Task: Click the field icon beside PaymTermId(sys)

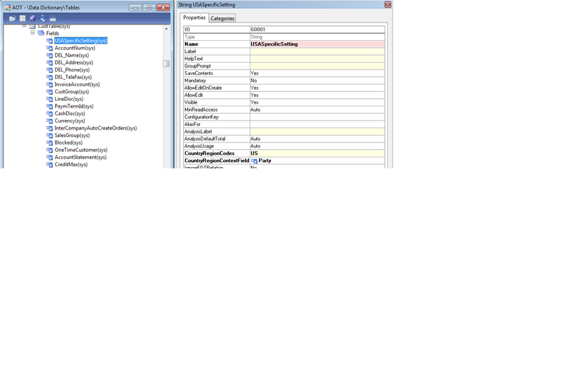Action: [50, 106]
